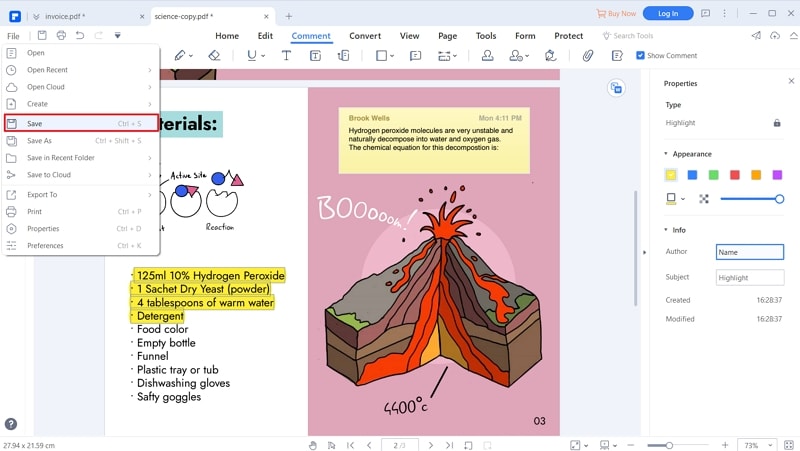
Task: Switch to the Protect tab
Action: (x=568, y=36)
